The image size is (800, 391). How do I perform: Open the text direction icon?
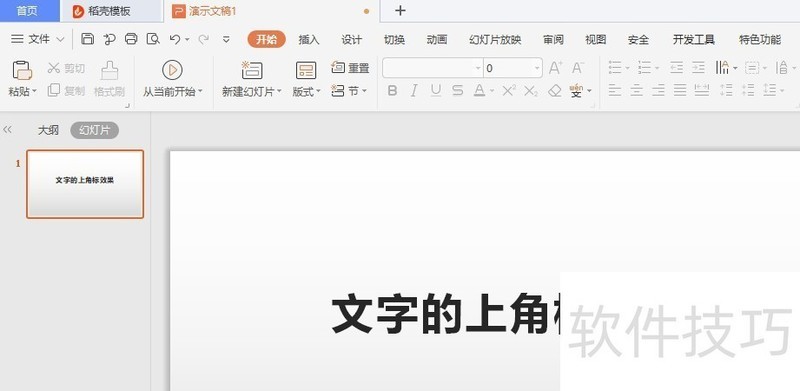pos(722,67)
